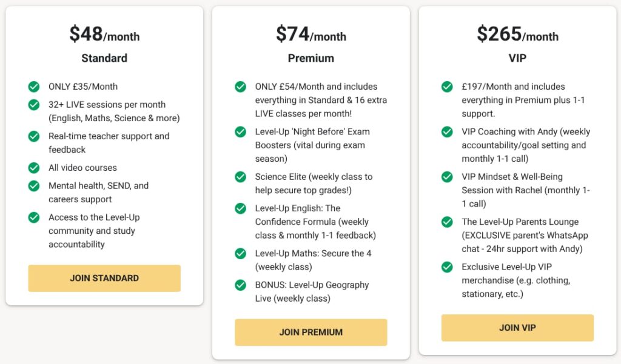Click the Join Premium button
This screenshot has height=364, width=621.
(x=310, y=332)
